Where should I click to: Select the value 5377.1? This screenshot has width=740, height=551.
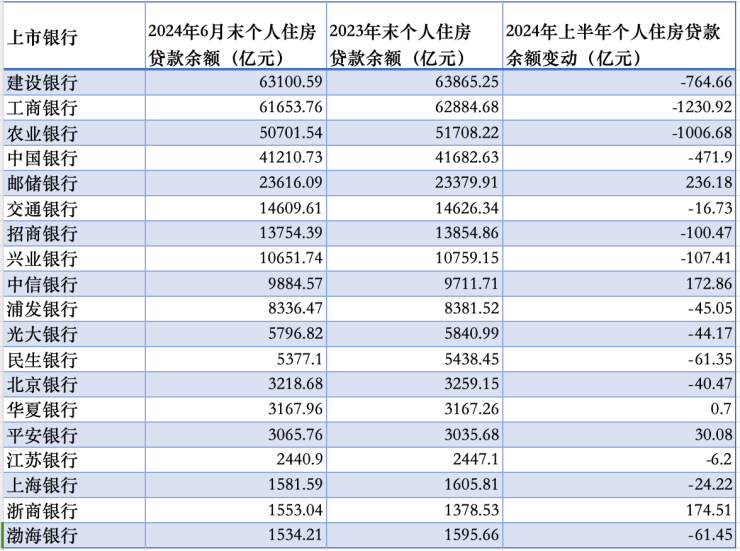click(300, 359)
